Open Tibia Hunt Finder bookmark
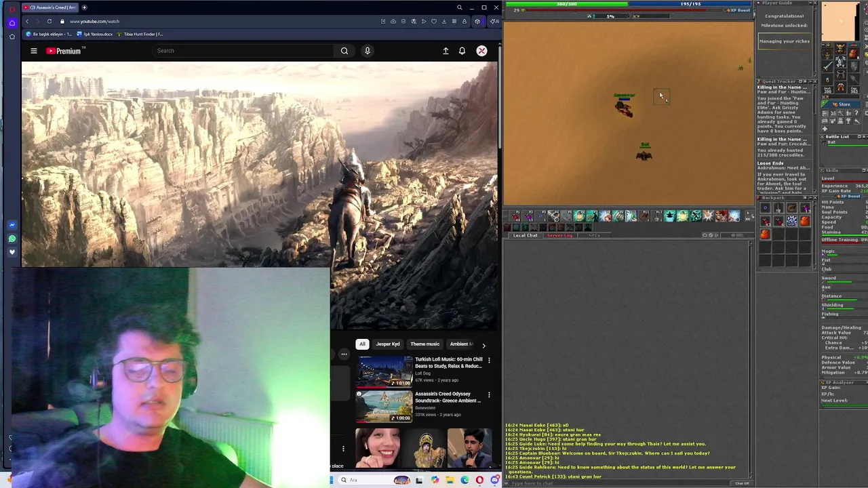 tap(140, 34)
